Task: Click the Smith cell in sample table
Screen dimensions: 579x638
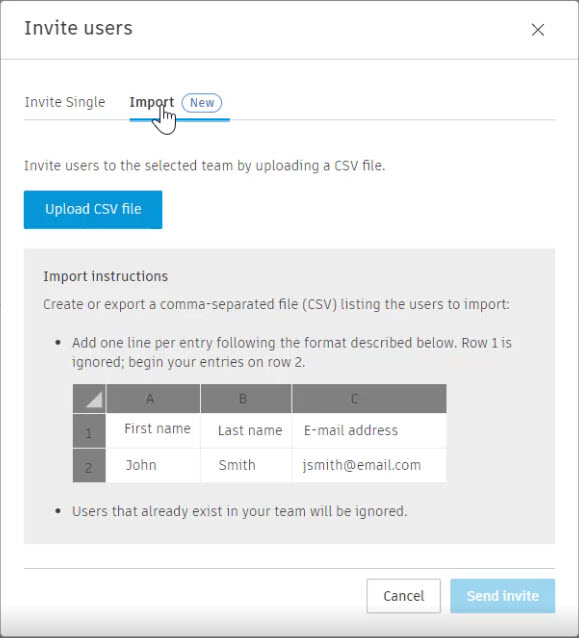Action: click(x=246, y=466)
